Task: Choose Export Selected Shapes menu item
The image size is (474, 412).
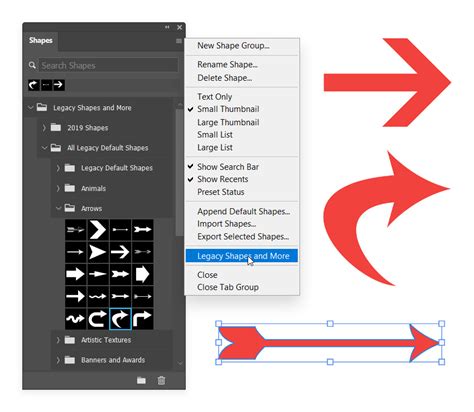Action: (x=242, y=237)
